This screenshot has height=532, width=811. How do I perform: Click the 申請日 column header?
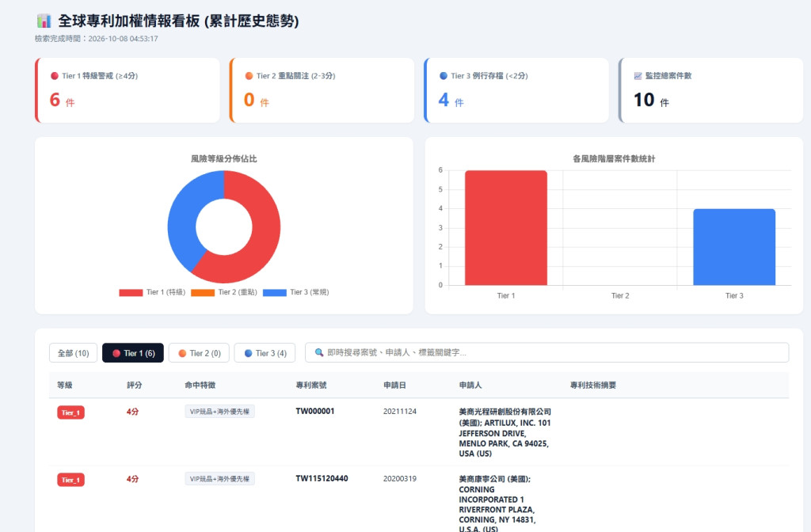click(394, 386)
